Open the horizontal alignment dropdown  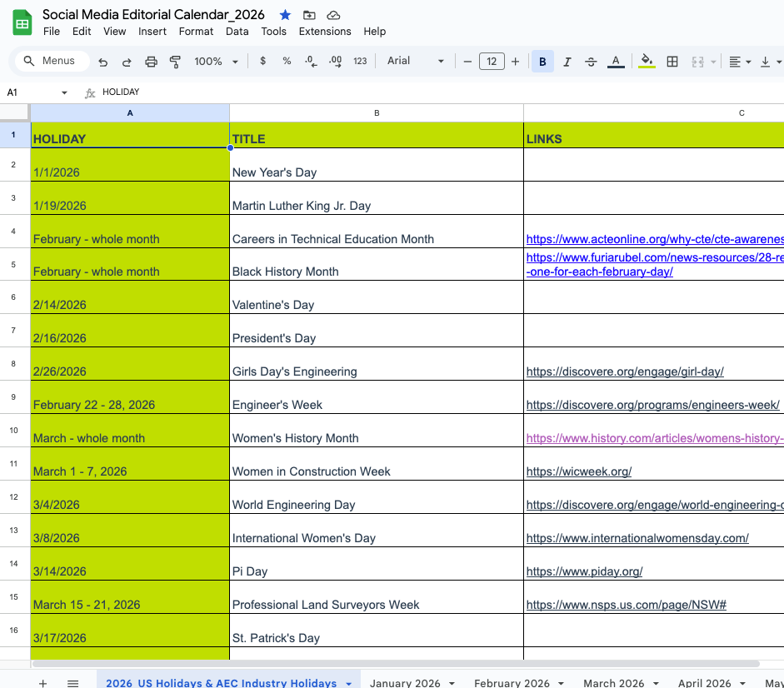(740, 61)
